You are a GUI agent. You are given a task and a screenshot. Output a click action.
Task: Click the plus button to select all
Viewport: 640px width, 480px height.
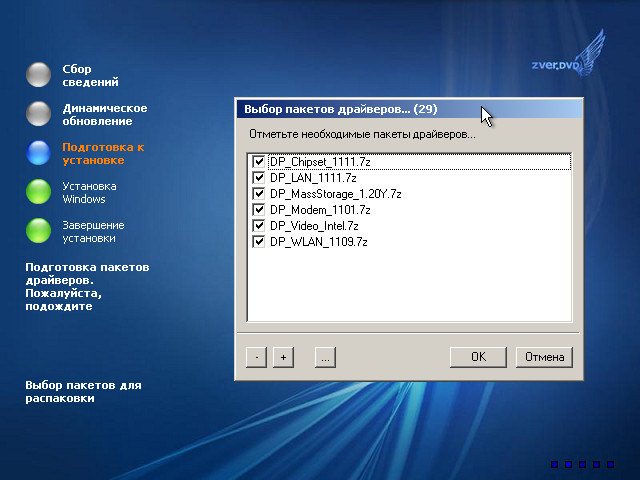(x=283, y=358)
